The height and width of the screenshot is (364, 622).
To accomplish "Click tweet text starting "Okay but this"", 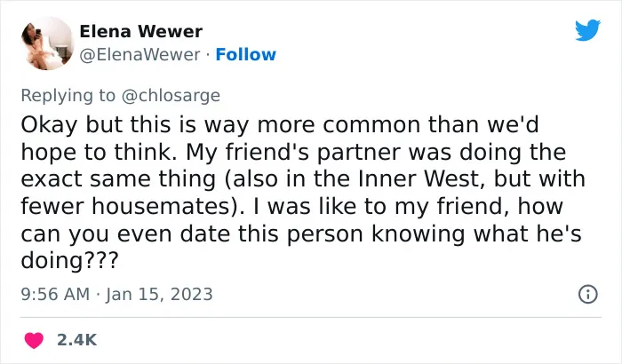I will tap(301, 192).
